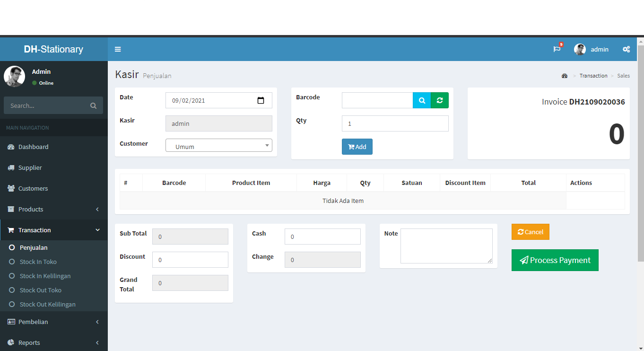
Task: Click the orange Cancel button
Action: point(530,232)
